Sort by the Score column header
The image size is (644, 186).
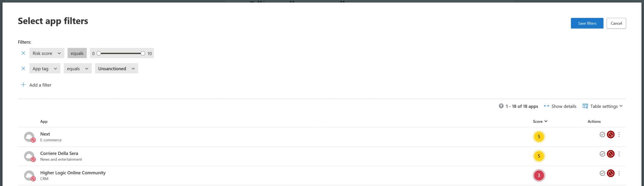point(540,122)
